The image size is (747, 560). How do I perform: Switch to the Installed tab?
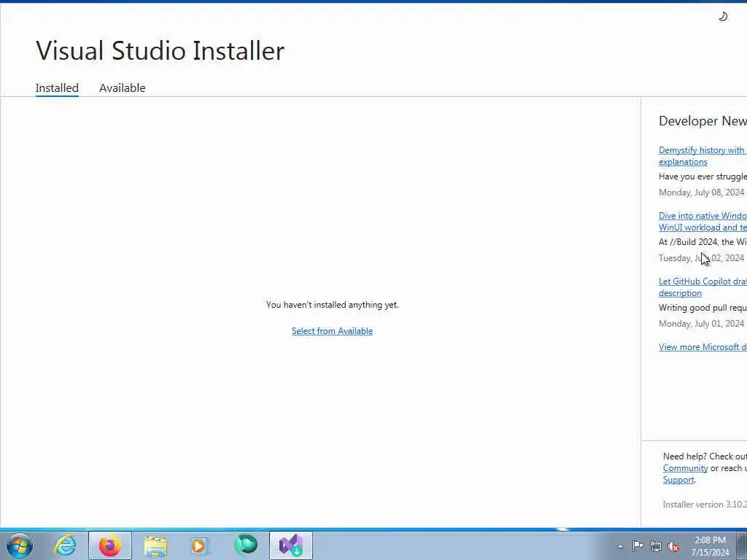tap(57, 88)
